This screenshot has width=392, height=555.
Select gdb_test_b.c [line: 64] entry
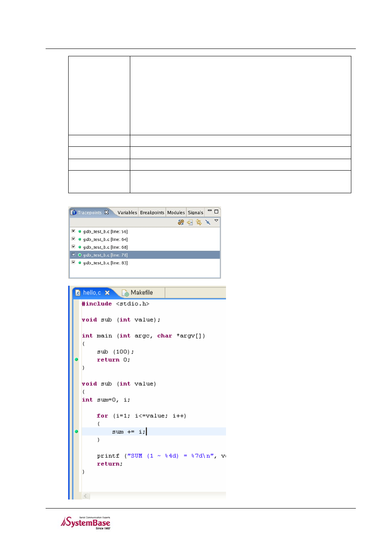(106, 239)
